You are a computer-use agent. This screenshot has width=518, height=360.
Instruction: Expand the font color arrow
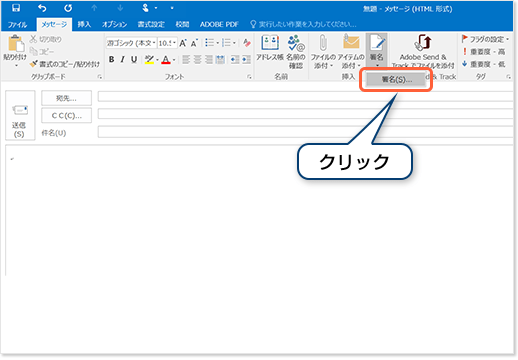click(x=174, y=60)
